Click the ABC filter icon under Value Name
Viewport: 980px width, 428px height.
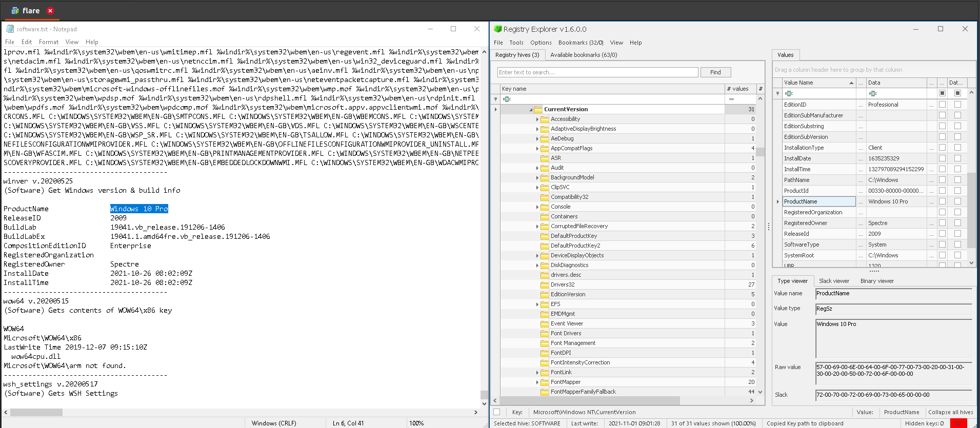point(789,93)
